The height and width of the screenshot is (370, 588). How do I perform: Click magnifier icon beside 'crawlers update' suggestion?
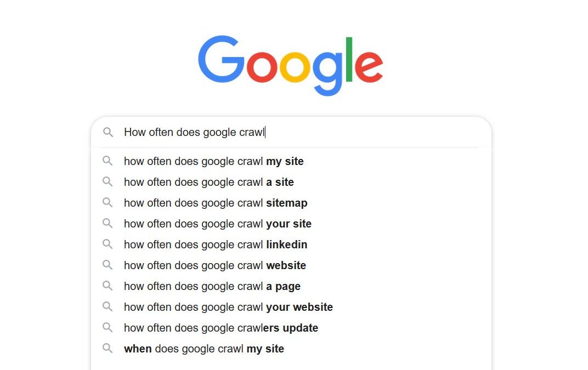108,328
